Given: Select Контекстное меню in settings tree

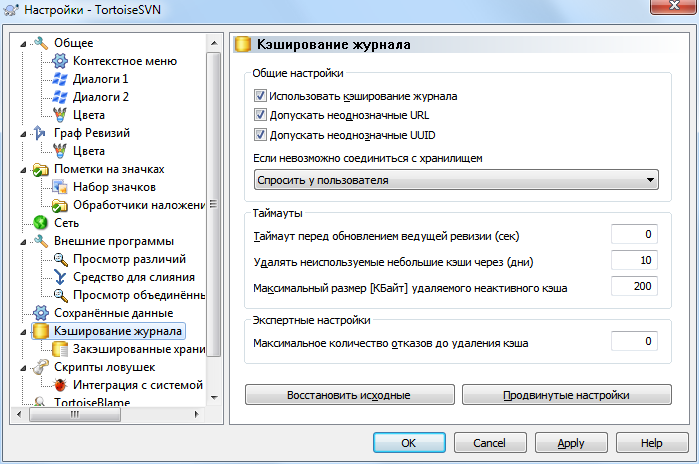Looking at the screenshot, I should (x=125, y=61).
